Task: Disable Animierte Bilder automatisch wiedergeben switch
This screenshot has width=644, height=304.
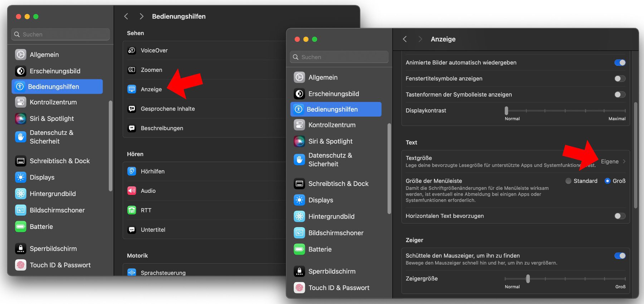Action: coord(620,63)
